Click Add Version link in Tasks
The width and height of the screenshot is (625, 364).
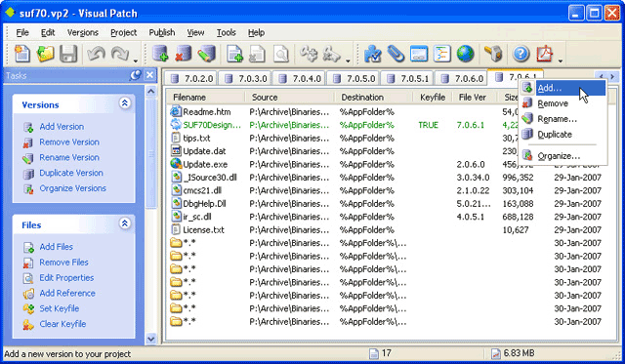(x=62, y=127)
